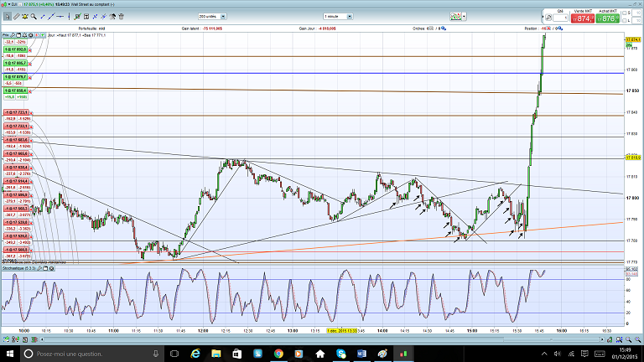Click the order settings wrench near Qté
Image resolution: width=644 pixels, height=362 pixels.
pyautogui.click(x=548, y=18)
